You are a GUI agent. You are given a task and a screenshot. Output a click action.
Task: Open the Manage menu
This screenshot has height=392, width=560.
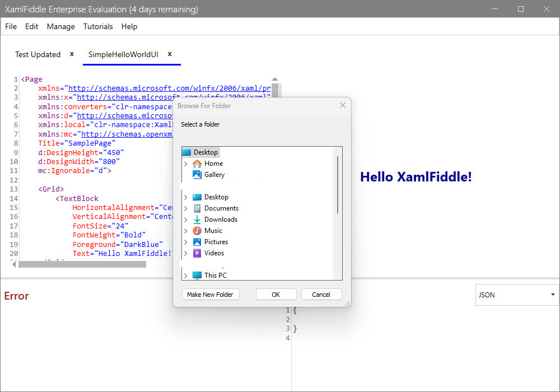coord(60,26)
